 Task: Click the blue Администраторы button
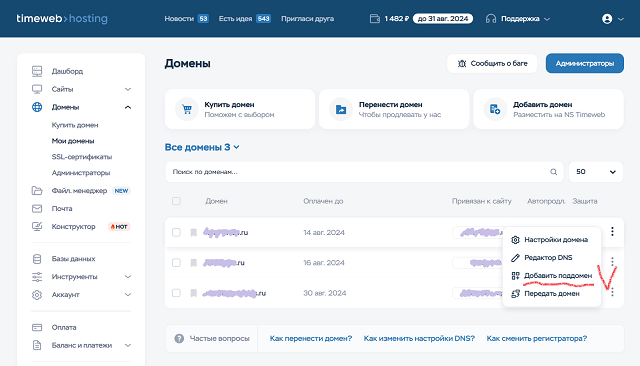(584, 63)
